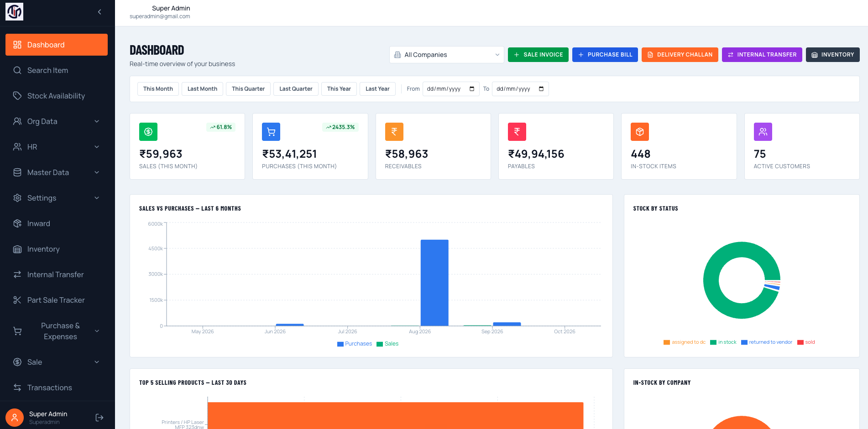The height and width of the screenshot is (429, 868).
Task: Click the red payables rupee icon
Action: [x=517, y=132]
